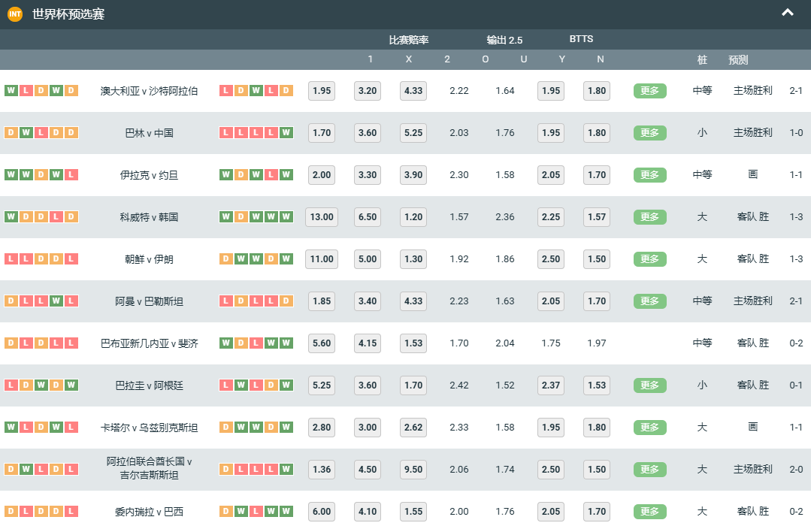Open 更多 for 巴林 v 中国 match
Viewport: 811px width, 532px height.
coord(649,133)
